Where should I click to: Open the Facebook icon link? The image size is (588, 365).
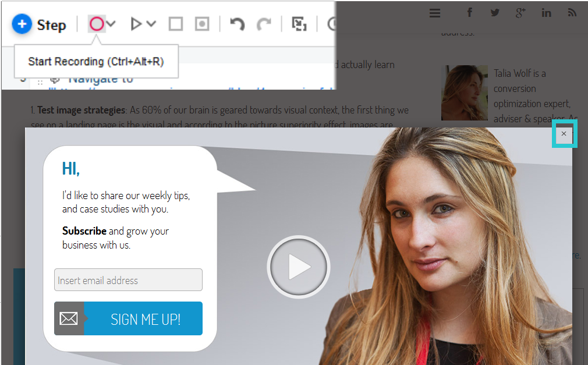point(469,13)
